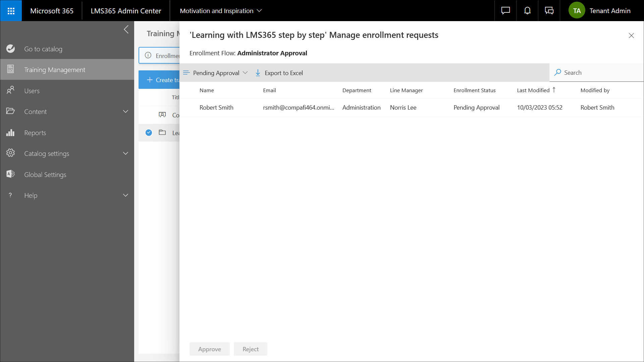Click the feedback conversation icon
This screenshot has height=362, width=644.
[x=549, y=11]
